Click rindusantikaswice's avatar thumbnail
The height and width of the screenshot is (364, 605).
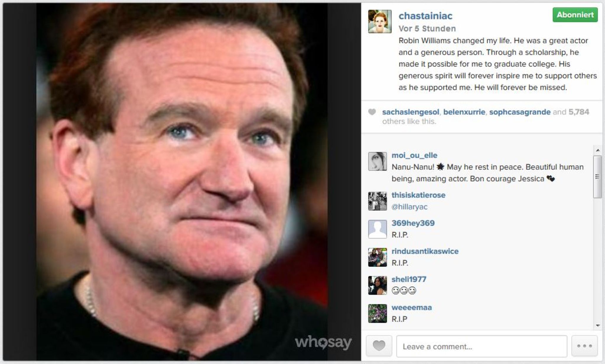click(x=377, y=257)
